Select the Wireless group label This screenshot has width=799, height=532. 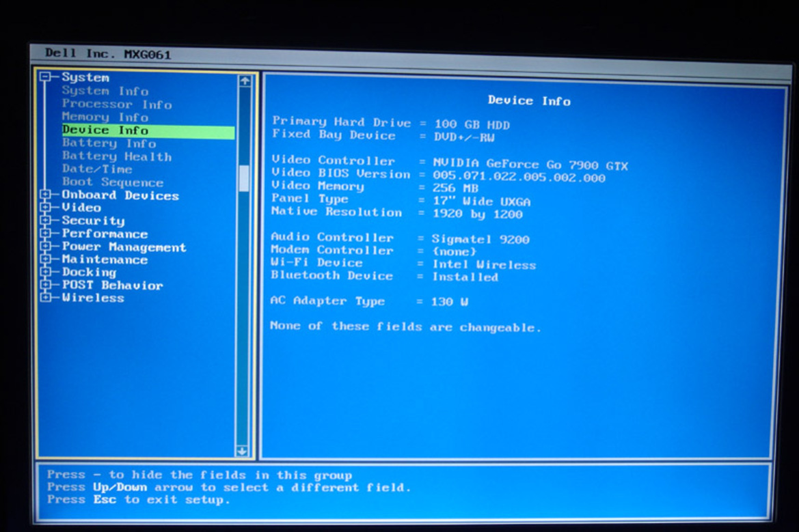coord(93,298)
